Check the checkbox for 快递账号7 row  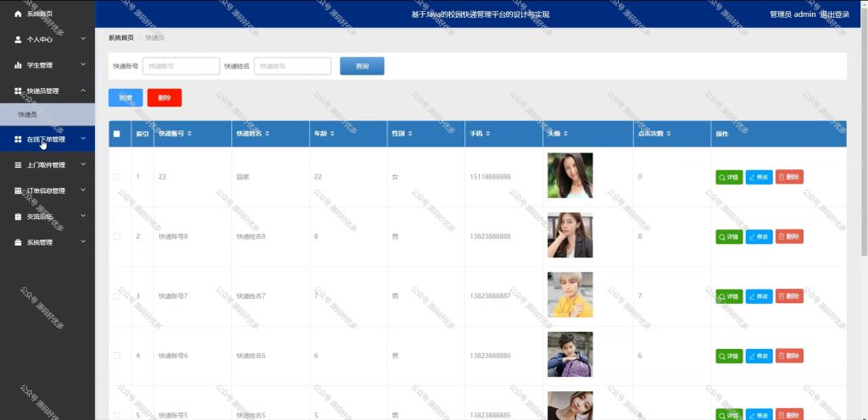point(116,296)
